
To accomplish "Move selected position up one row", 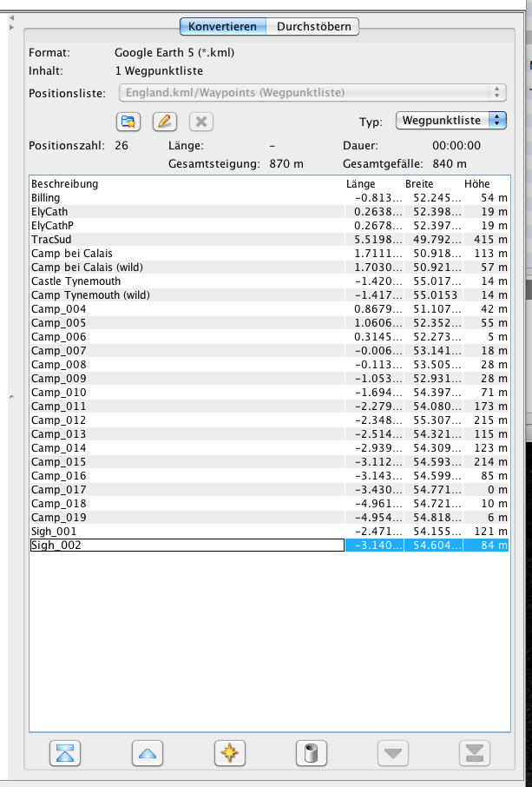I will [x=148, y=753].
